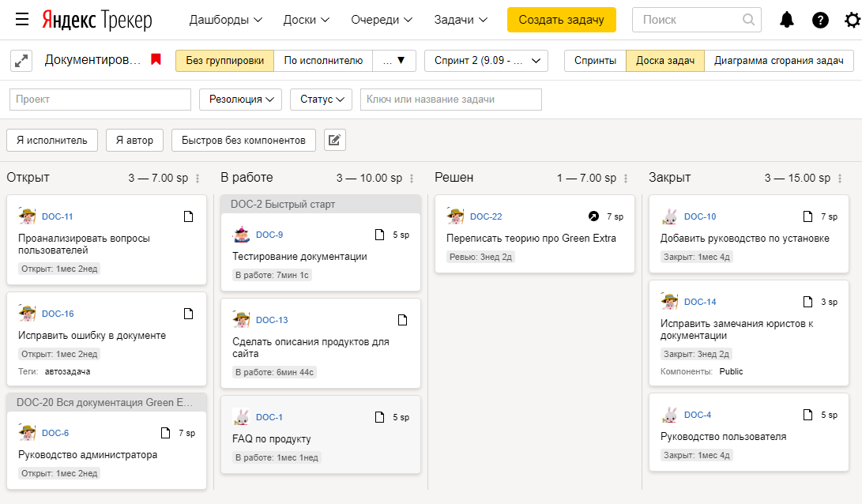Open the Статус filter dropdown
This screenshot has height=504, width=862.
[x=322, y=100]
